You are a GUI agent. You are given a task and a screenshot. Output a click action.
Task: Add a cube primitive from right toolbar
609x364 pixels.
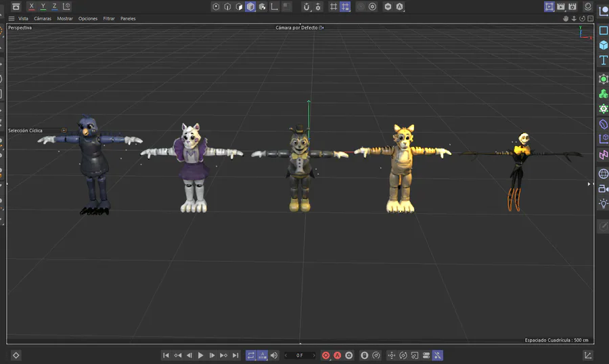coord(603,45)
